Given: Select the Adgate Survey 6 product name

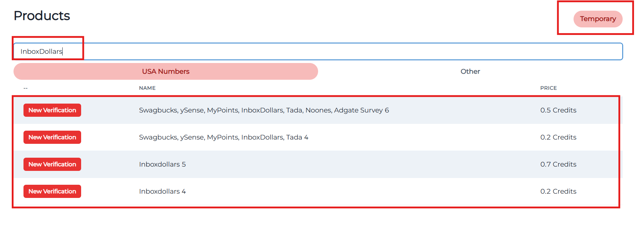Looking at the screenshot, I should 264,110.
